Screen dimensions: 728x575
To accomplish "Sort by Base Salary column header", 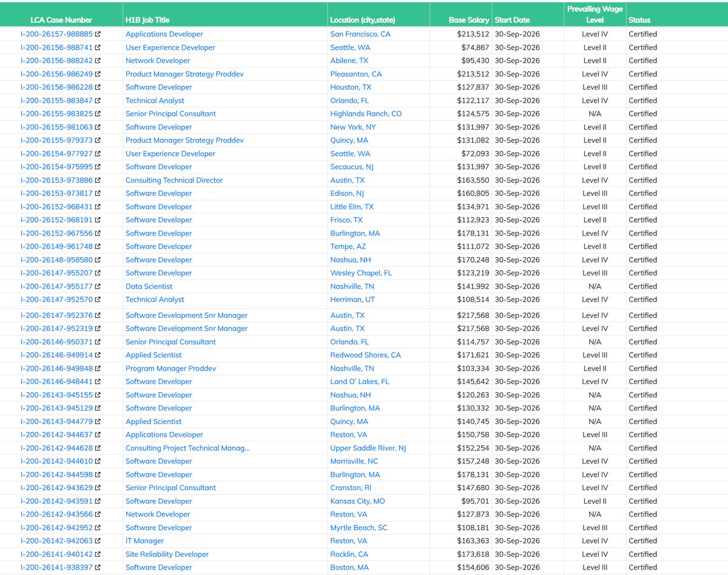I will pos(469,20).
